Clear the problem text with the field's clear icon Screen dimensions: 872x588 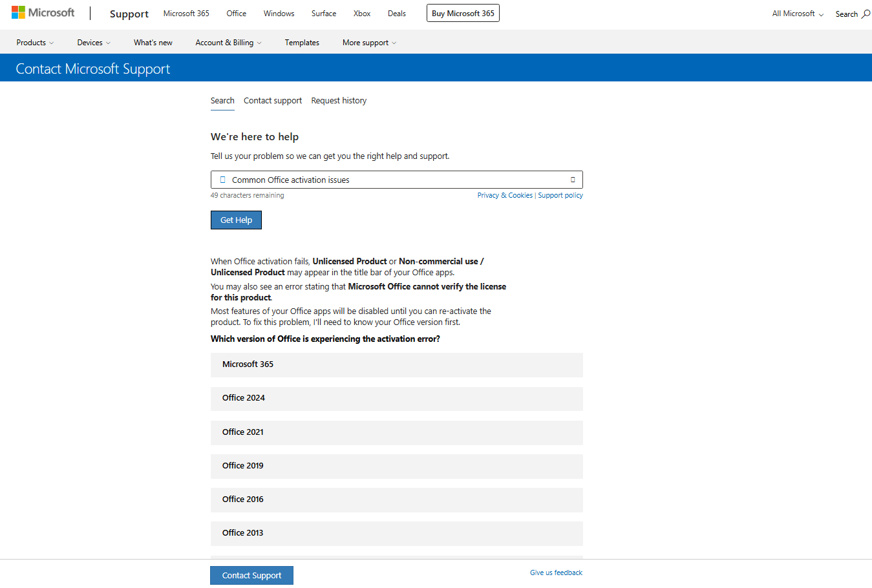[x=573, y=180]
